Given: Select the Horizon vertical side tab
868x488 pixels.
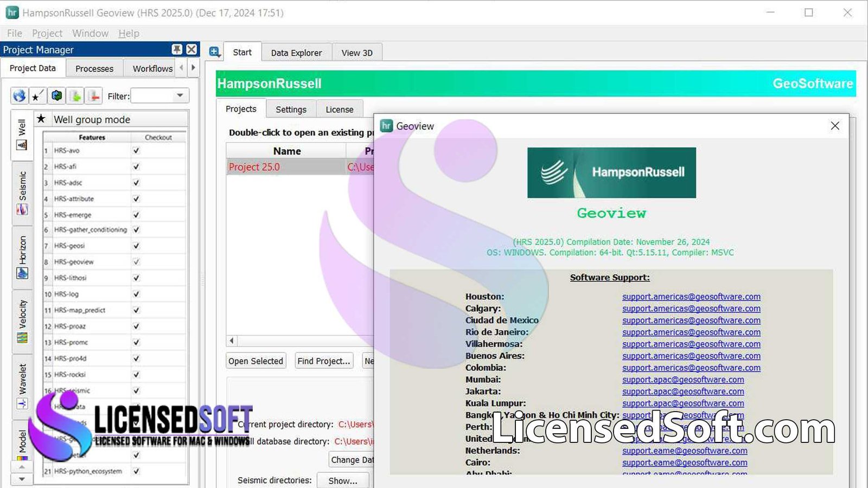Looking at the screenshot, I should 22,257.
